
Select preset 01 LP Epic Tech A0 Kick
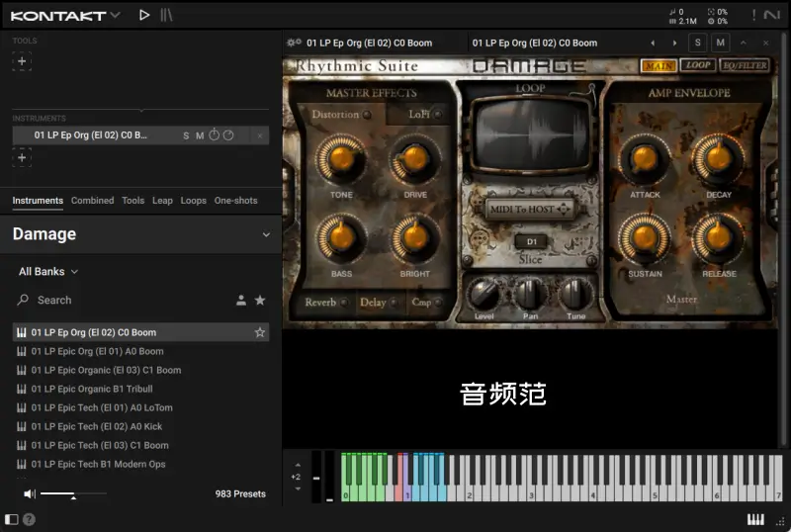[140, 426]
